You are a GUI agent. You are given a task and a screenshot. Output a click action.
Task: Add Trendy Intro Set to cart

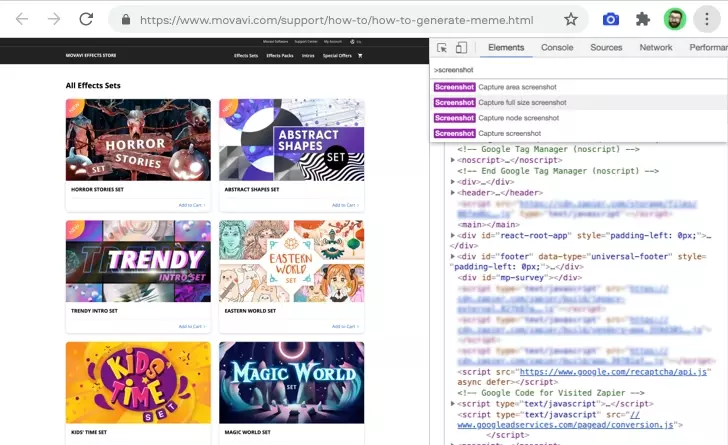(x=192, y=327)
